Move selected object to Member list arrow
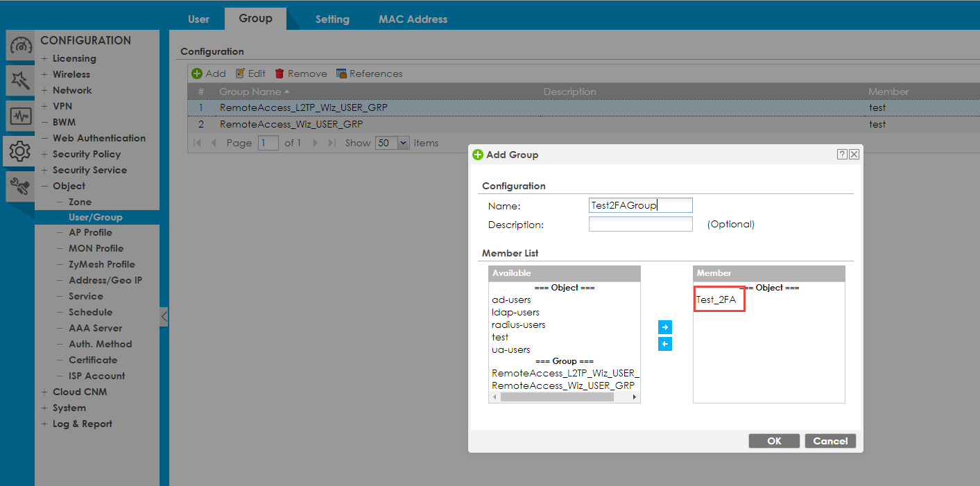Viewport: 980px width, 486px height. click(664, 327)
